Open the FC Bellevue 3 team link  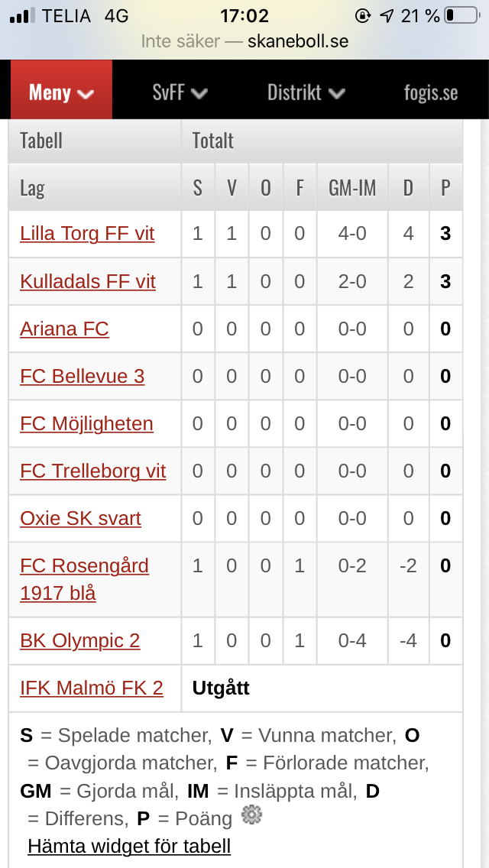pyautogui.click(x=82, y=376)
